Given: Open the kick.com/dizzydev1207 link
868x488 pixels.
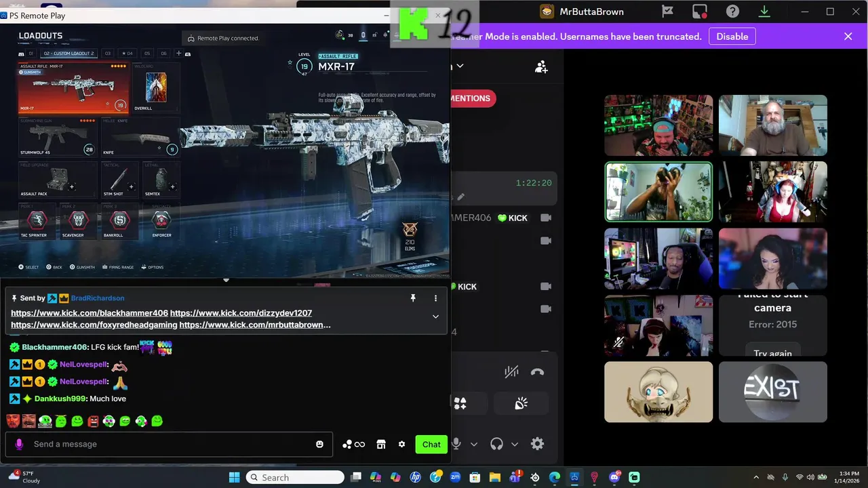Looking at the screenshot, I should click(241, 313).
